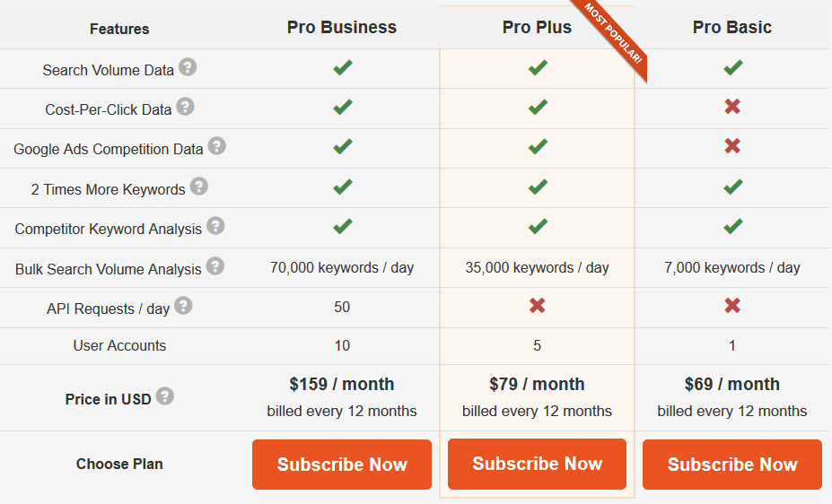Click question mark beside Price in USD
832x504 pixels.
click(x=164, y=396)
